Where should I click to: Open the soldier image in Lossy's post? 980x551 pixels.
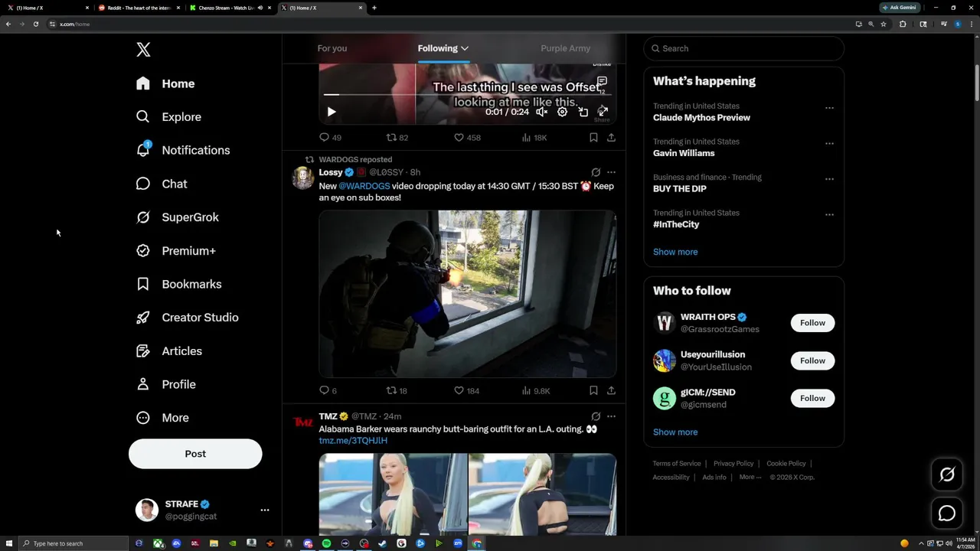[467, 294]
